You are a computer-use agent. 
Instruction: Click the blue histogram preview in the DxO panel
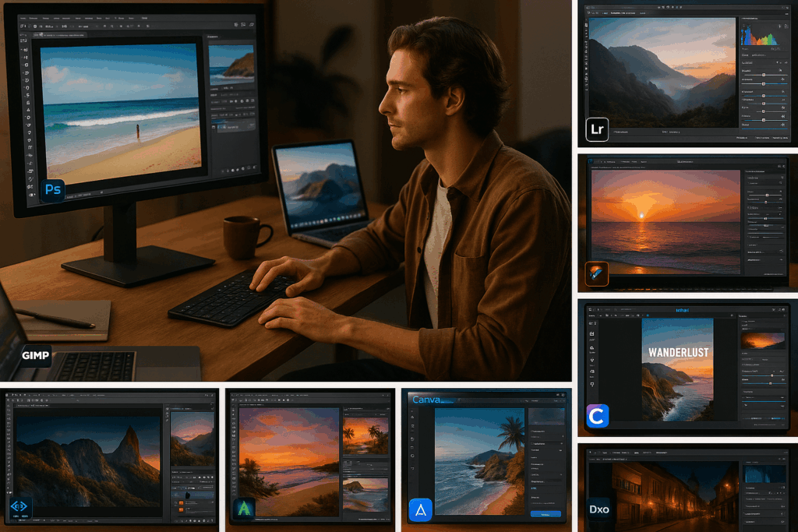[x=764, y=474]
